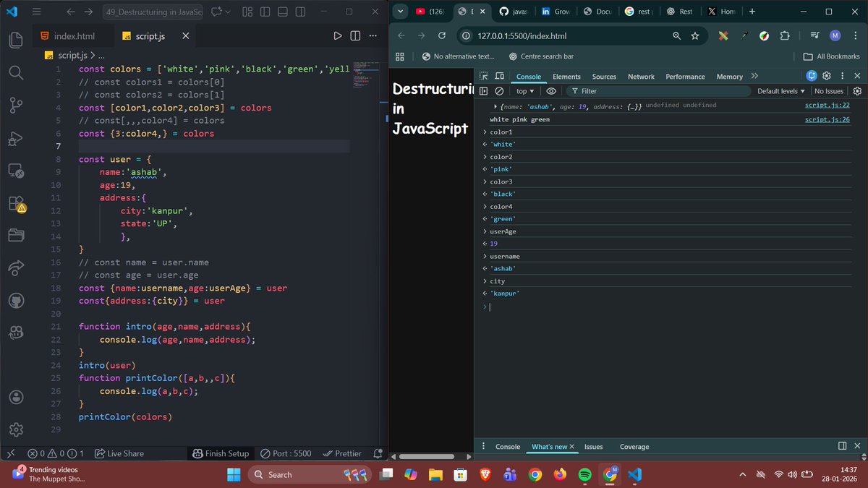Image resolution: width=868 pixels, height=488 pixels.
Task: Toggle live expression eye icon in console
Action: pos(551,91)
